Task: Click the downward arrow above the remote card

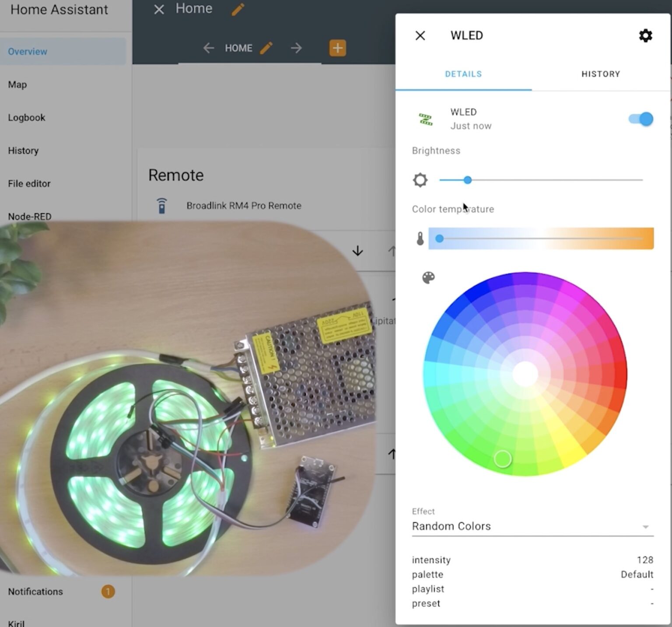Action: point(357,251)
